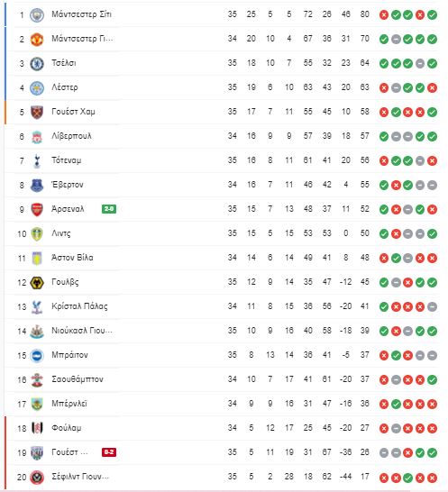Open the Λέστερ team link
The height and width of the screenshot is (492, 448).
[x=65, y=87]
